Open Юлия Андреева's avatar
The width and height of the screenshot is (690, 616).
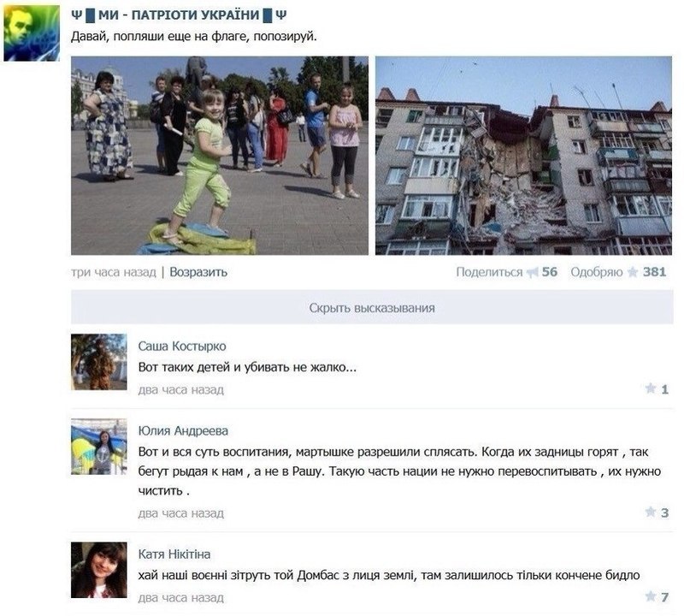click(x=99, y=447)
